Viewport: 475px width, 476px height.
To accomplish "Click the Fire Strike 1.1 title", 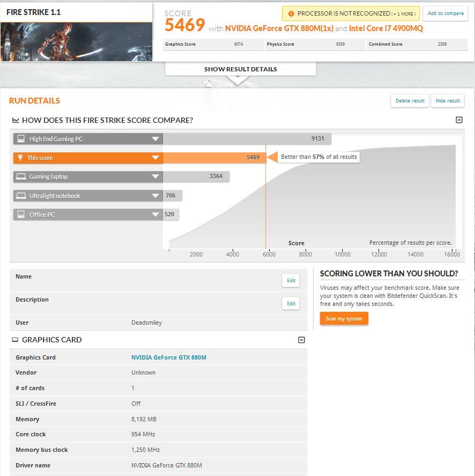I will point(33,12).
